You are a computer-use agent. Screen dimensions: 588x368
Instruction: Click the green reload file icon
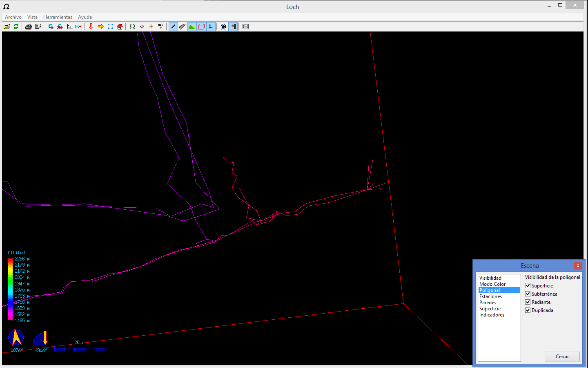pos(16,27)
